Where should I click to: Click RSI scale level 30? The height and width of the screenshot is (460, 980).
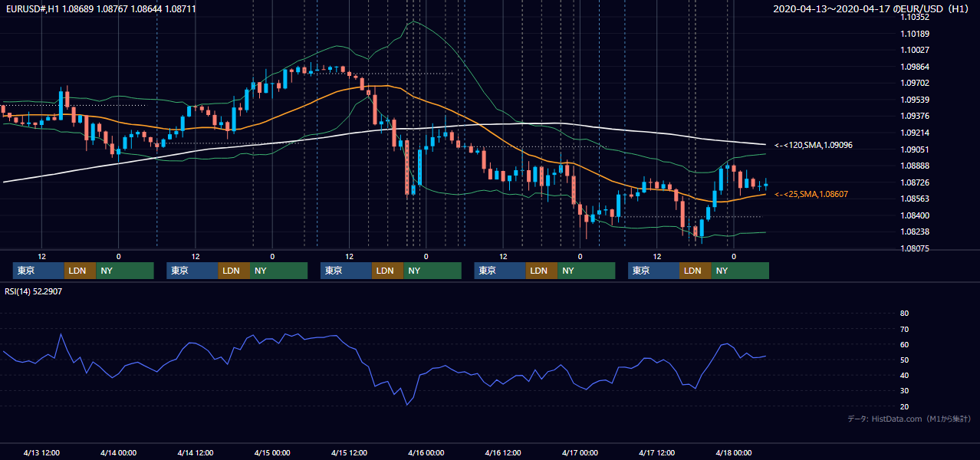tap(905, 390)
